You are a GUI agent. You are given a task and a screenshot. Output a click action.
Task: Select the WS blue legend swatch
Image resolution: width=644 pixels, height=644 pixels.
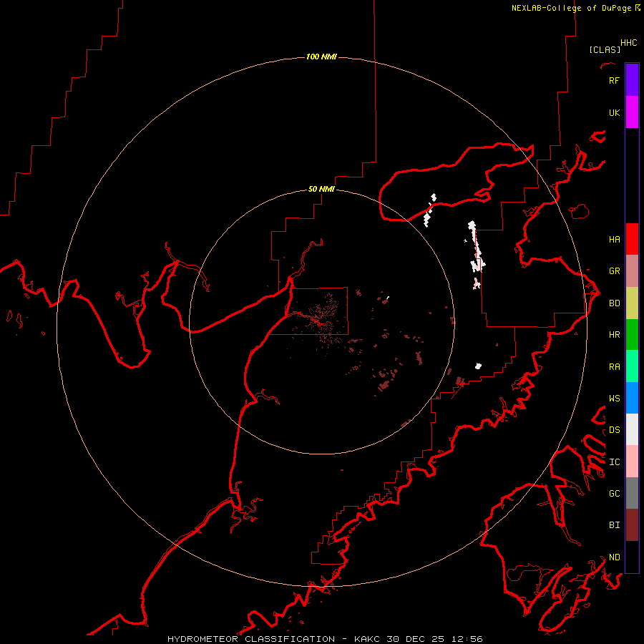point(632,398)
